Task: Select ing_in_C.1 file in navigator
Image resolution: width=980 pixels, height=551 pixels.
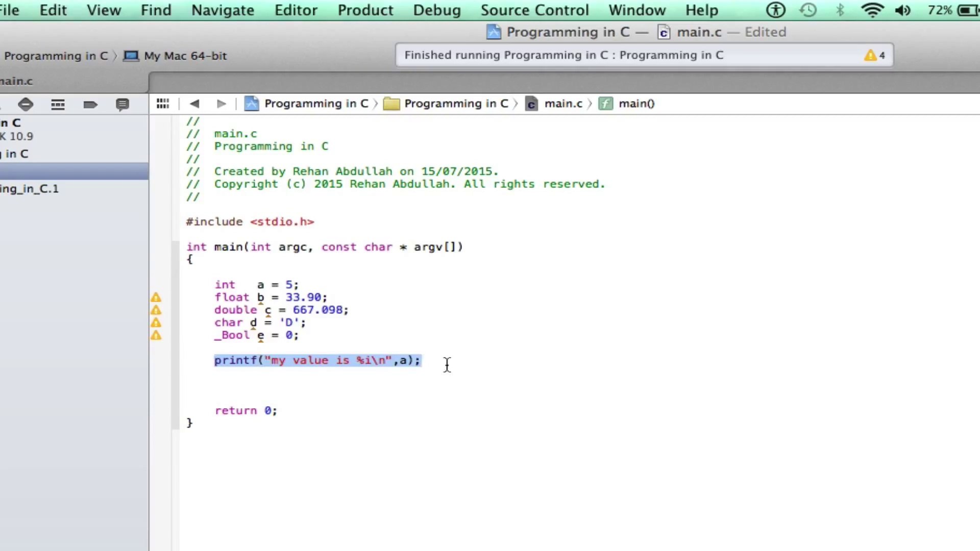Action: (30, 189)
